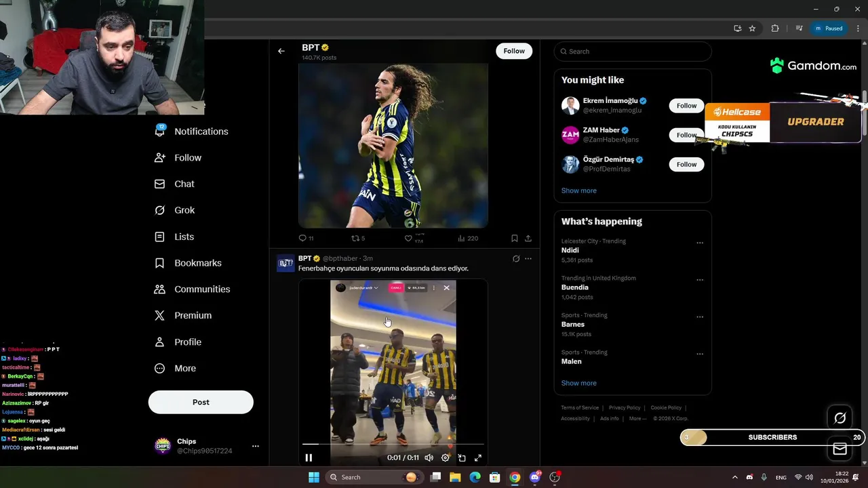Go to Lists in the sidebar
This screenshot has width=868, height=488.
[x=174, y=237]
